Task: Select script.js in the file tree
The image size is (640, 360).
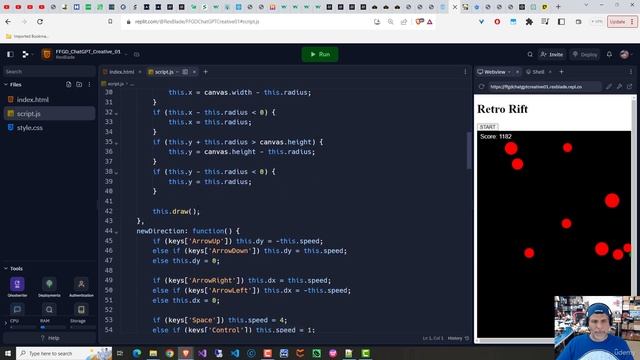Action: point(49,114)
